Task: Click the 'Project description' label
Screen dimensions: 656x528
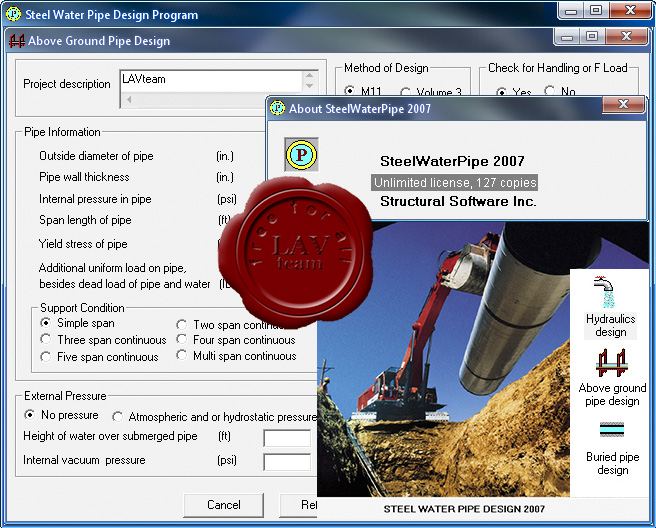Action: (x=67, y=84)
